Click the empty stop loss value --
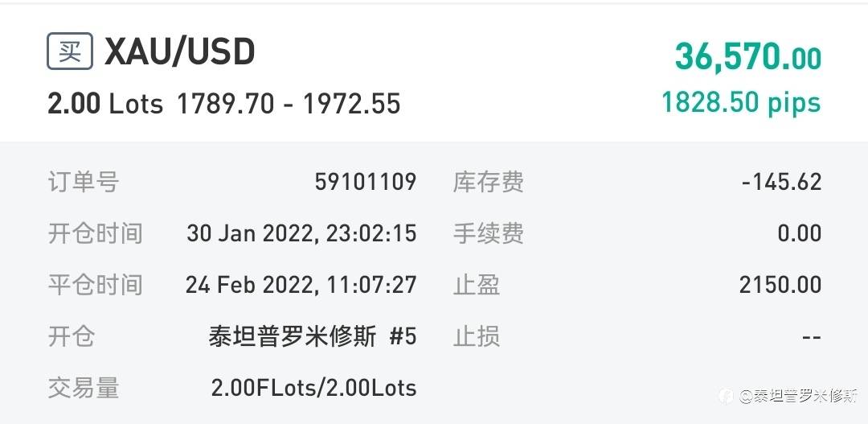The height and width of the screenshot is (424, 868). coord(811,336)
